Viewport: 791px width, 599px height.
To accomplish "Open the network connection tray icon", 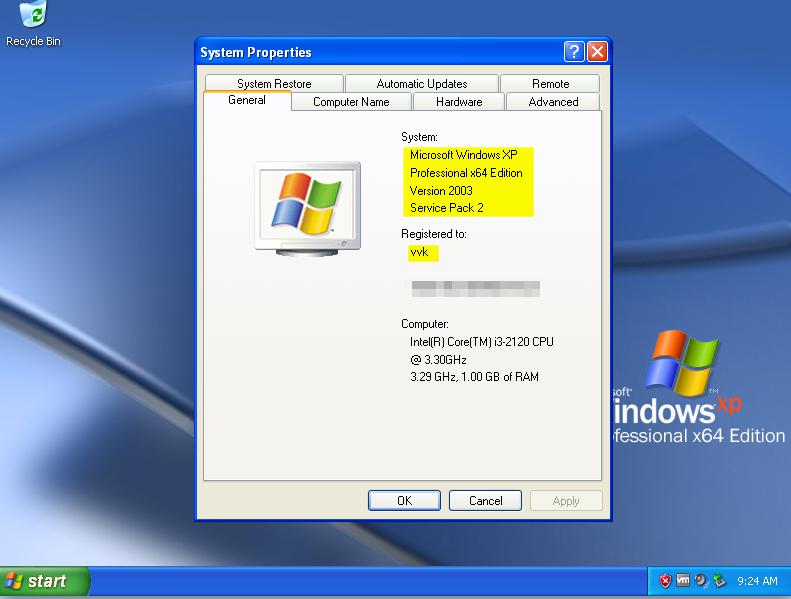I will [719, 581].
